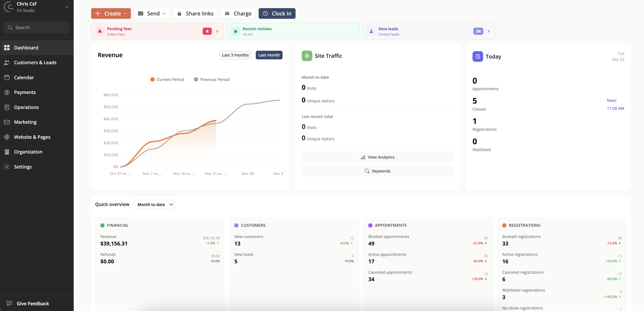Image resolution: width=644 pixels, height=311 pixels.
Task: Toggle Current Period legend series
Action: (167, 79)
